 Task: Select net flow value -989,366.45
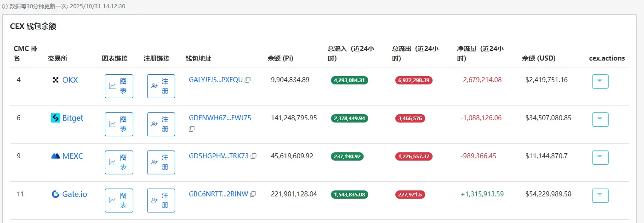(479, 156)
